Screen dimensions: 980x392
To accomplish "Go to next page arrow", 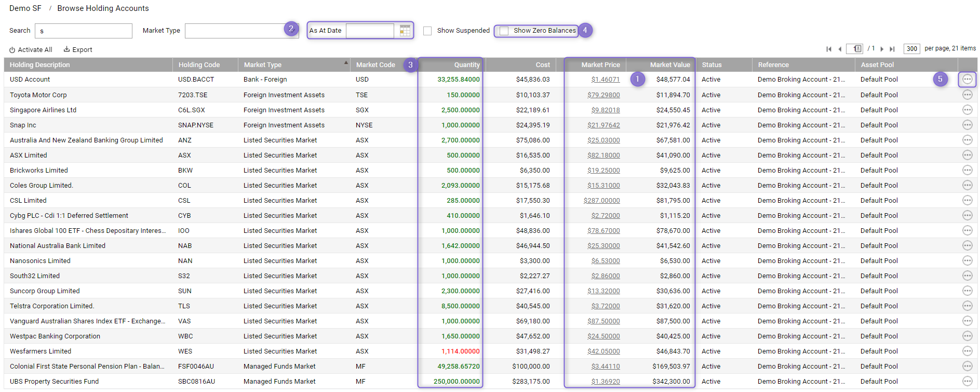I will coord(882,49).
